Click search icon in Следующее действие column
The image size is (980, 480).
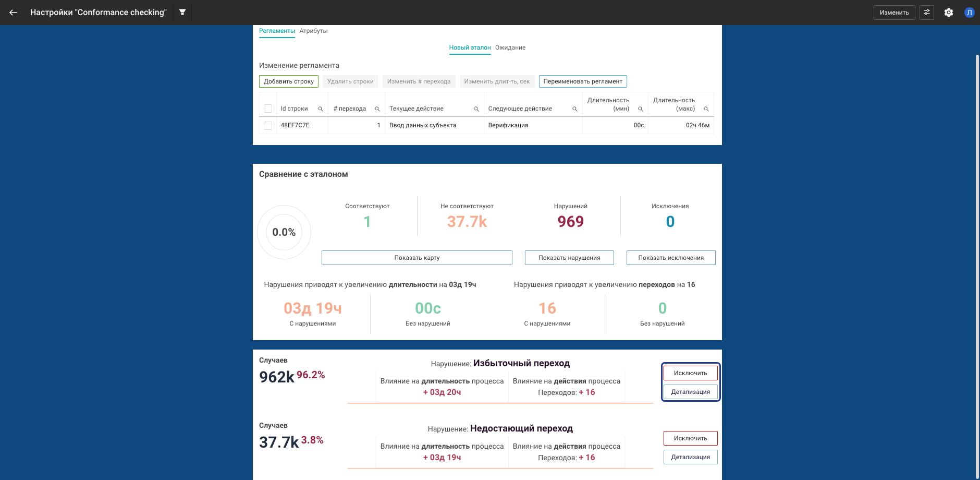point(574,109)
